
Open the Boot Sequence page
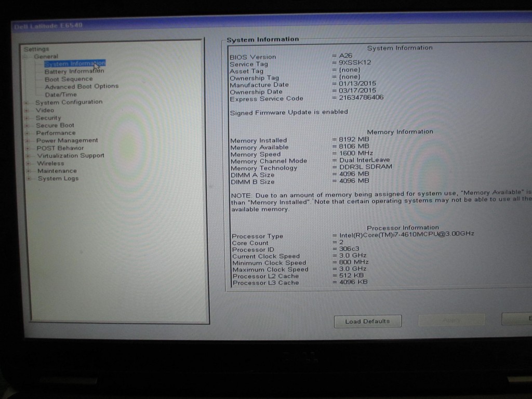(69, 79)
